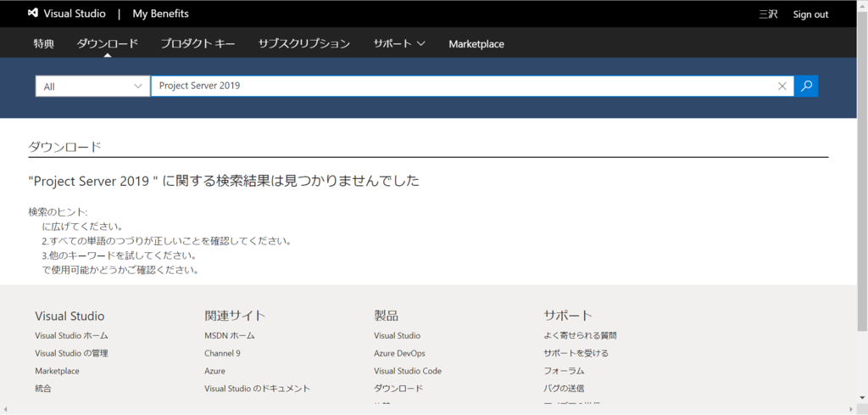868x415 pixels.
Task: Click the horizontal scrollbar left arrow
Action: click(6, 409)
